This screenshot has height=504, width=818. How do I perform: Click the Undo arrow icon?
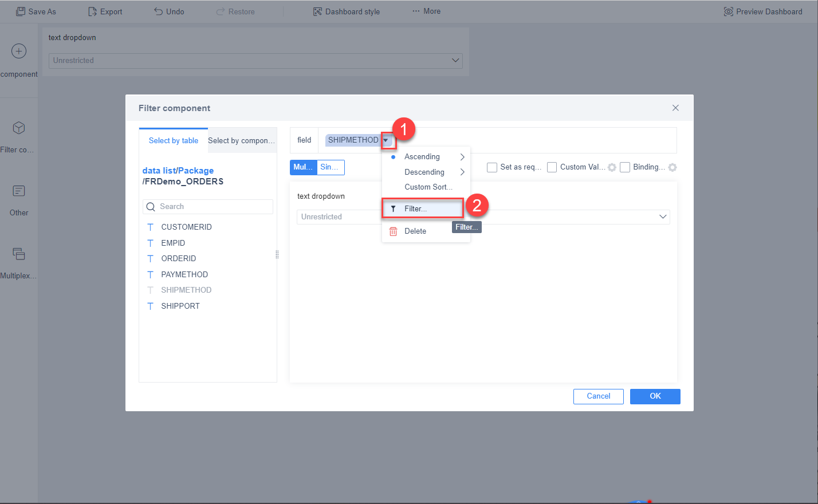[x=159, y=11]
